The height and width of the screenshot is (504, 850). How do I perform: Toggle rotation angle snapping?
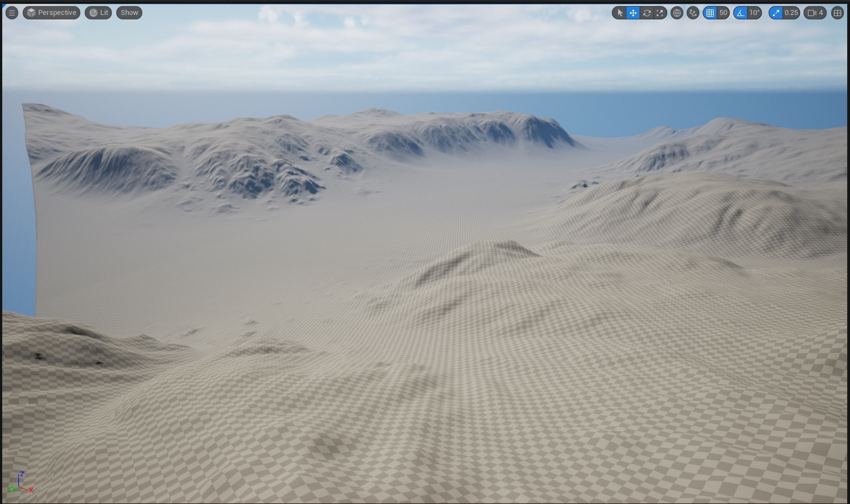click(x=740, y=13)
